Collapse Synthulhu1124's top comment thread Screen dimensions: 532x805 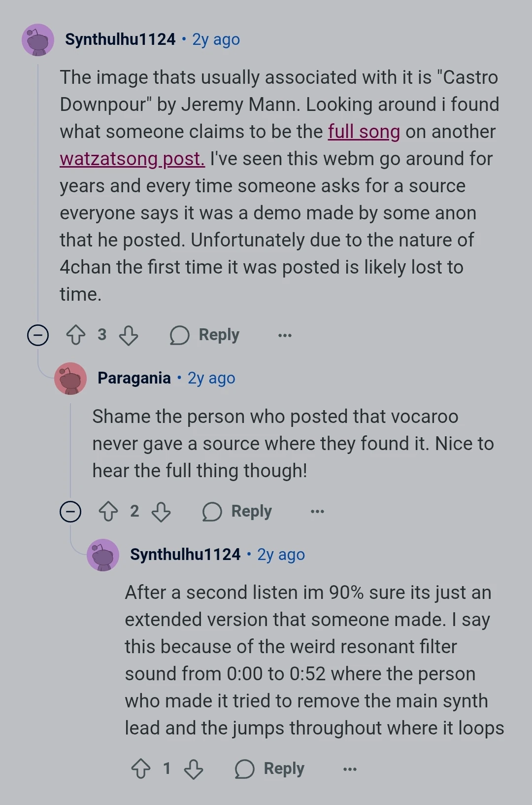pyautogui.click(x=38, y=335)
